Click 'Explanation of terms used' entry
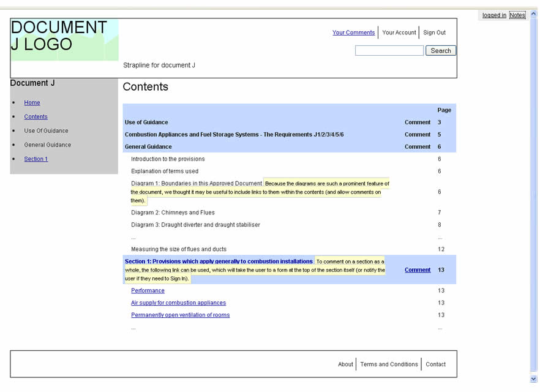Image resolution: width=540 pixels, height=392 pixels. click(165, 171)
